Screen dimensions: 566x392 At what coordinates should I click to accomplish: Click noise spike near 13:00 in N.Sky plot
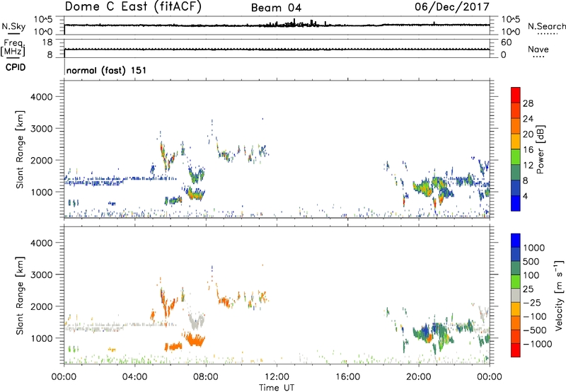click(294, 22)
